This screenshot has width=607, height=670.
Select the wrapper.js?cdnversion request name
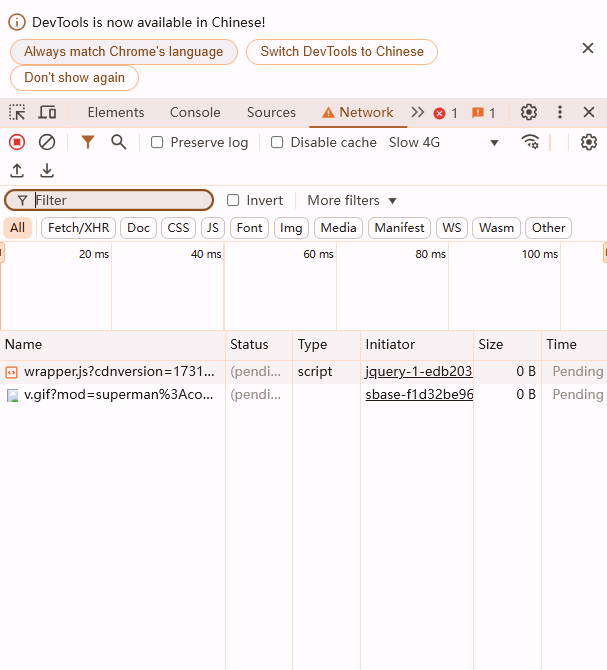pyautogui.click(x=119, y=372)
